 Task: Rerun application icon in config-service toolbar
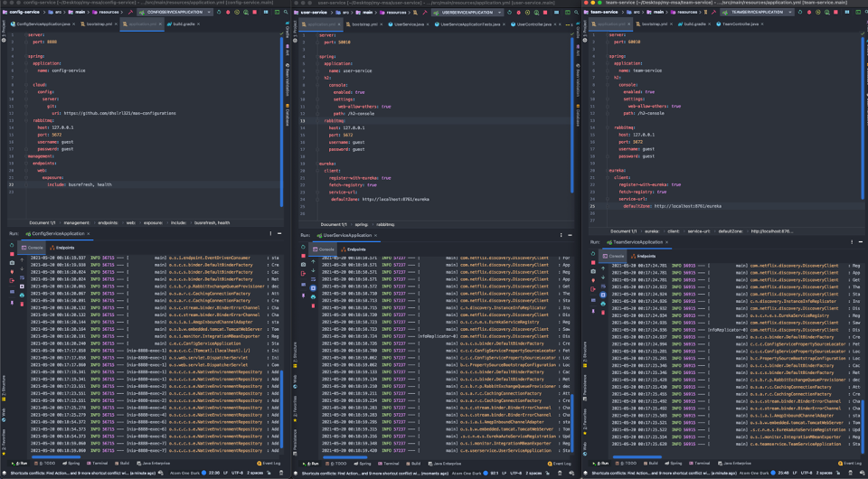(219, 12)
